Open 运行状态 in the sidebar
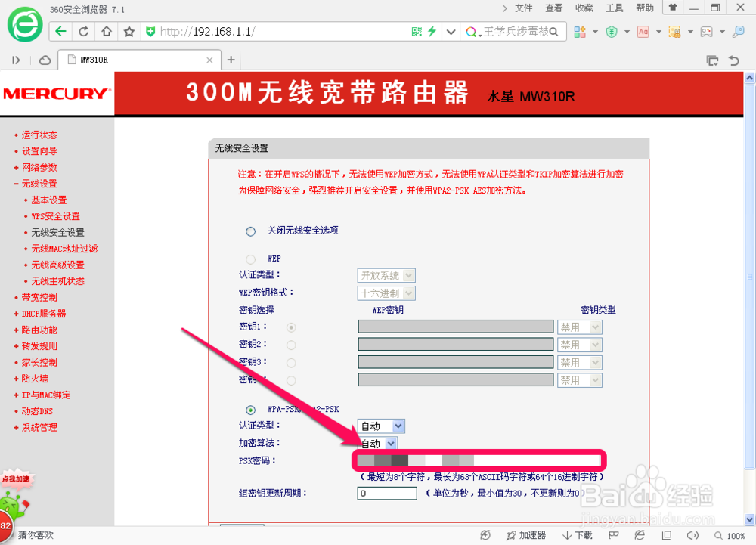The image size is (756, 545). tap(39, 135)
